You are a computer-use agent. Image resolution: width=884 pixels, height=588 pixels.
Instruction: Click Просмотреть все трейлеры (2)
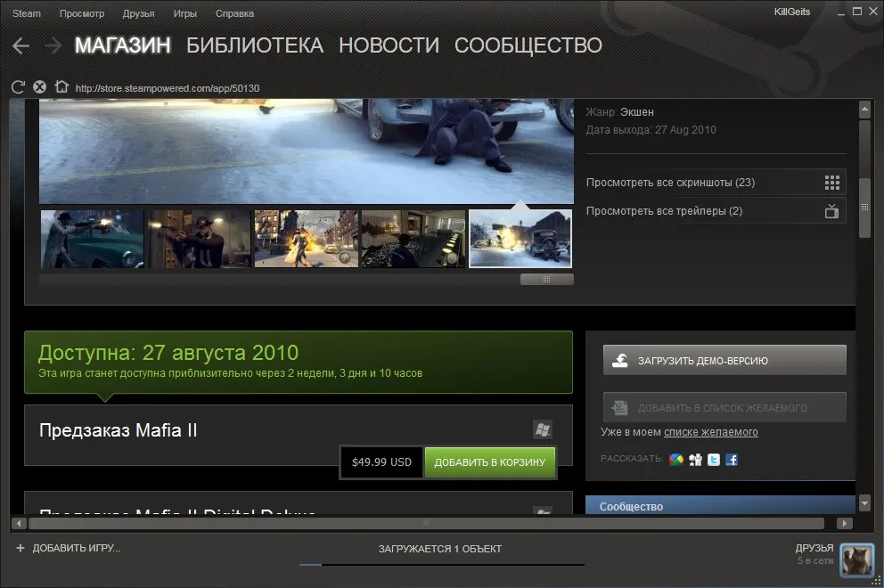click(x=664, y=211)
